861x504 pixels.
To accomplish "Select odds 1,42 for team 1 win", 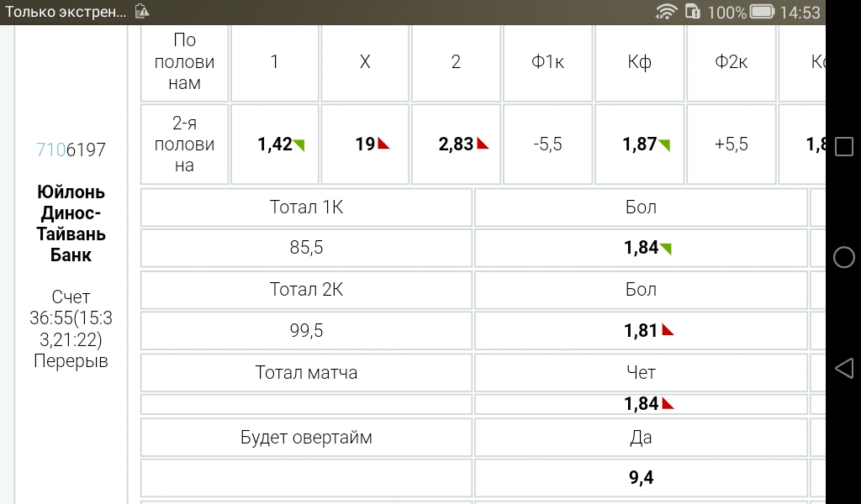I will 275,144.
